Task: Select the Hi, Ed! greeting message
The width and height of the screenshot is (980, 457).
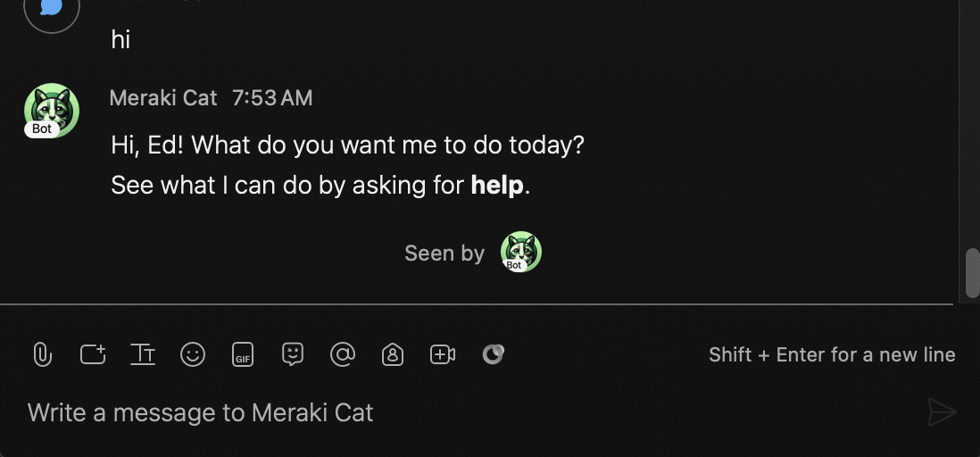Action: pos(347,145)
